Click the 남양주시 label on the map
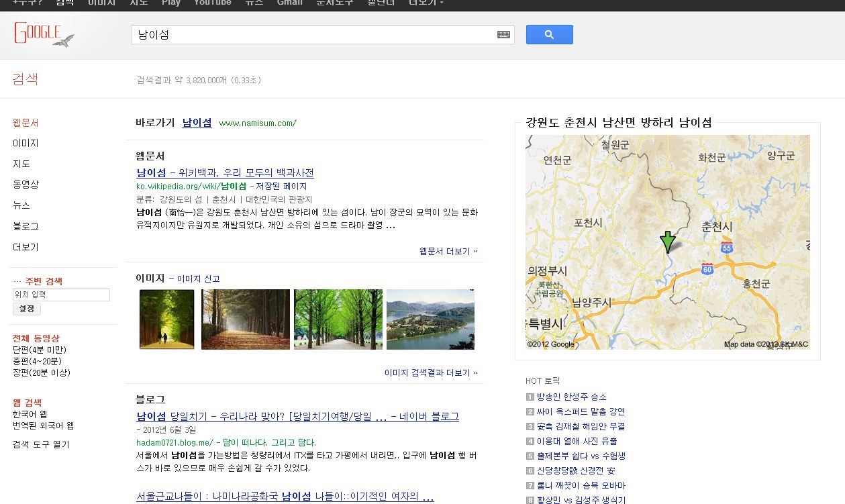Image resolution: width=845 pixels, height=504 pixels. coord(591,303)
